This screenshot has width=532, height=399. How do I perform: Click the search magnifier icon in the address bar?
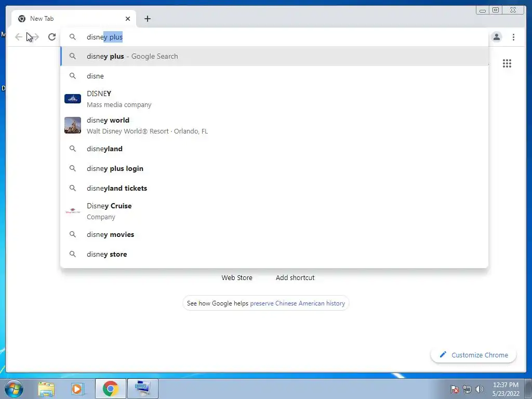[73, 37]
